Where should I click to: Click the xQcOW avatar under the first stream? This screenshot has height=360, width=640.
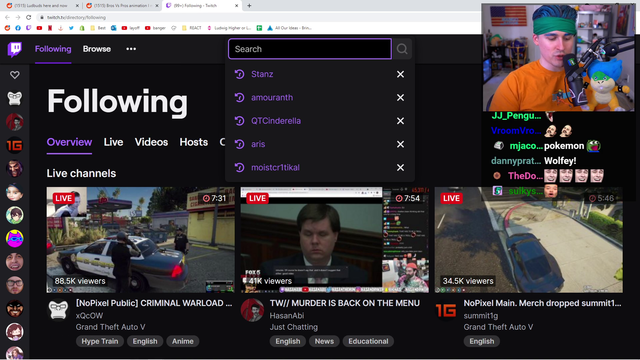pos(58,311)
